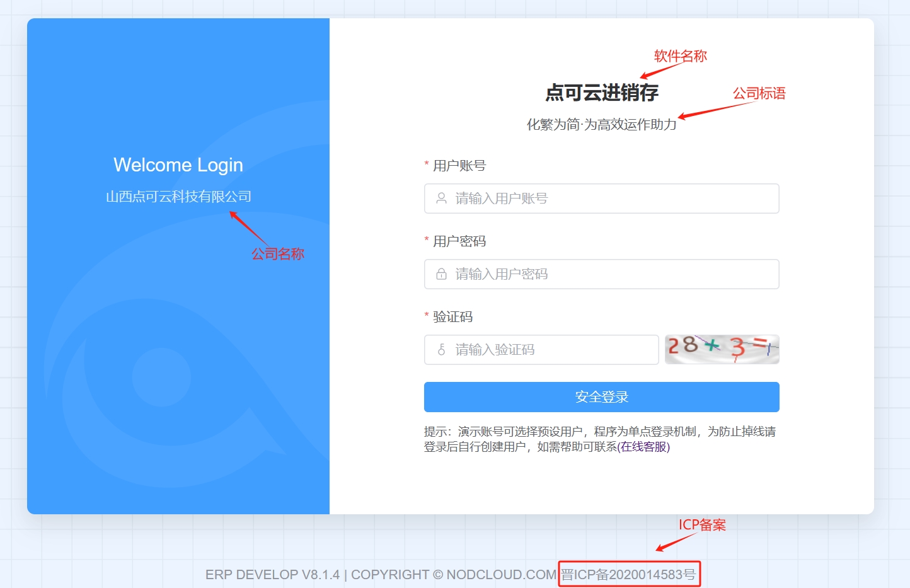Click the lock icon in the password field
The image size is (910, 588).
(442, 274)
